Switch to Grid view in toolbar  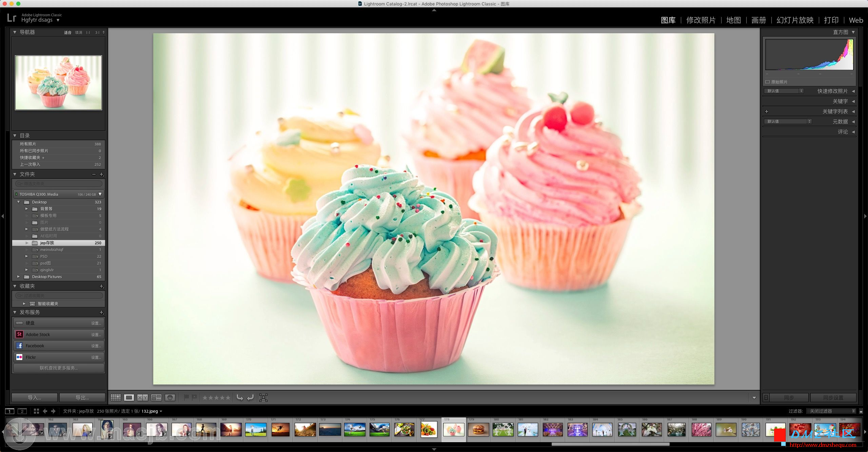(x=116, y=397)
